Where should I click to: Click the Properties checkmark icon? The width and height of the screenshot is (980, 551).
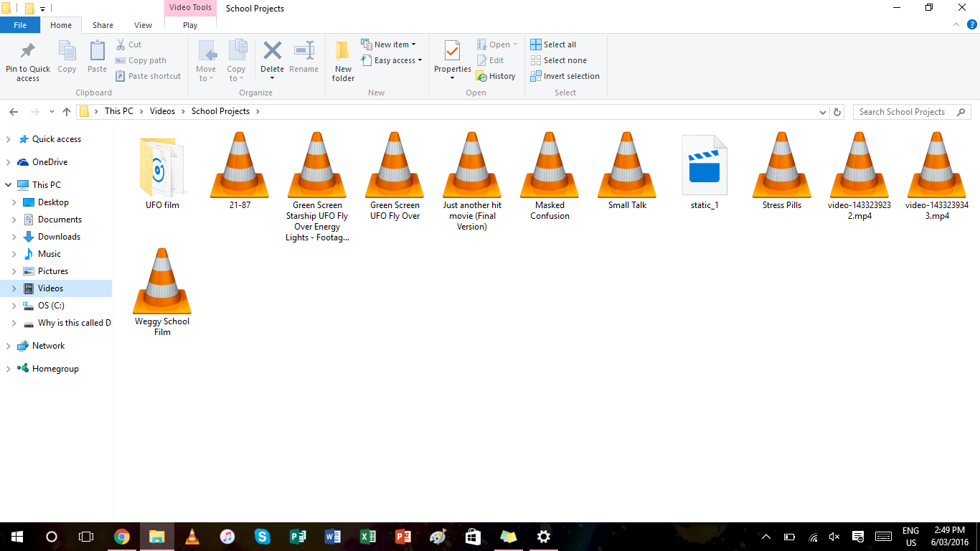pos(452,52)
